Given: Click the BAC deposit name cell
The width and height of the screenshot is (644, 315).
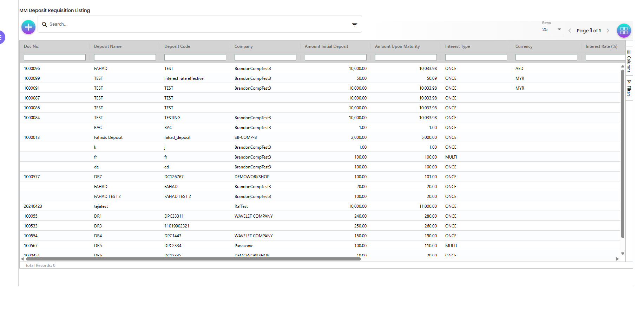Looking at the screenshot, I should click(98, 128).
